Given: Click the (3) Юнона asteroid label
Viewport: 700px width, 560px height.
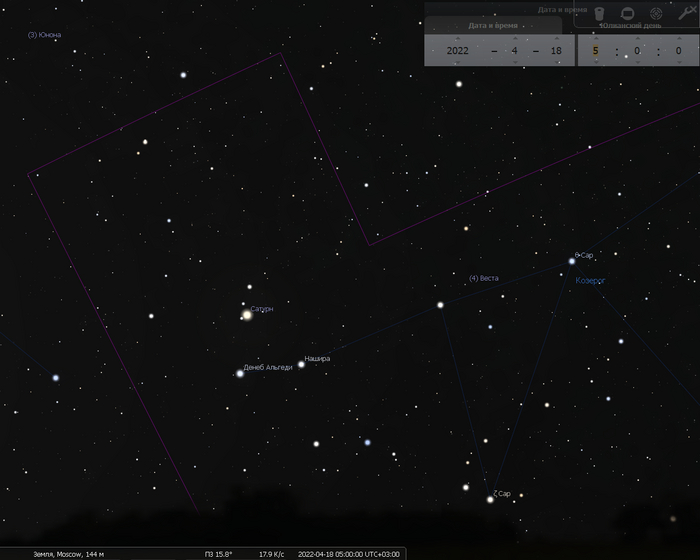Looking at the screenshot, I should (x=44, y=35).
